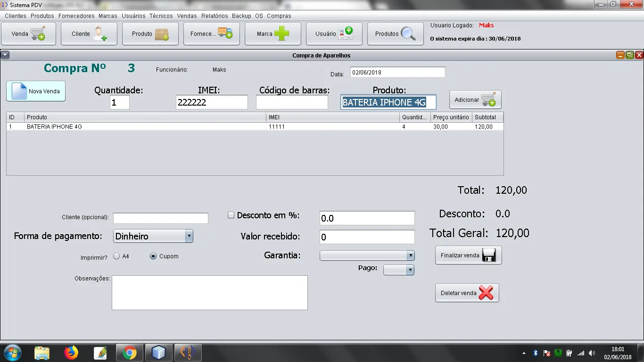Click the ID column header

tap(15, 117)
